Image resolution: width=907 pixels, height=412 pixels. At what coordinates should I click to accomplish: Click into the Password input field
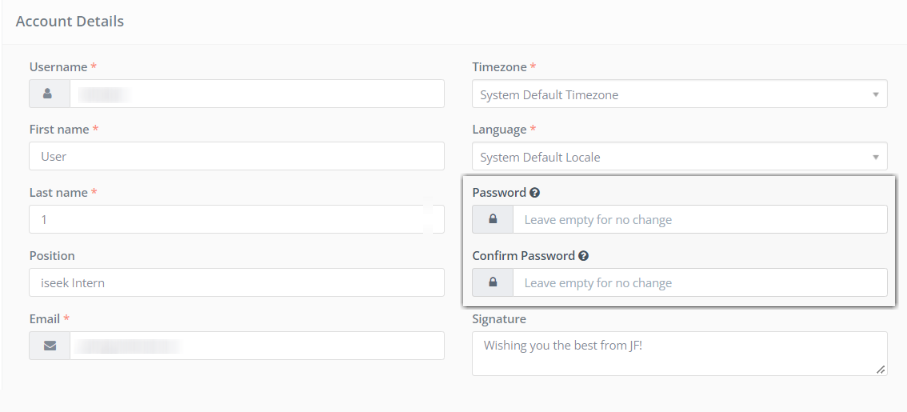pyautogui.click(x=699, y=220)
